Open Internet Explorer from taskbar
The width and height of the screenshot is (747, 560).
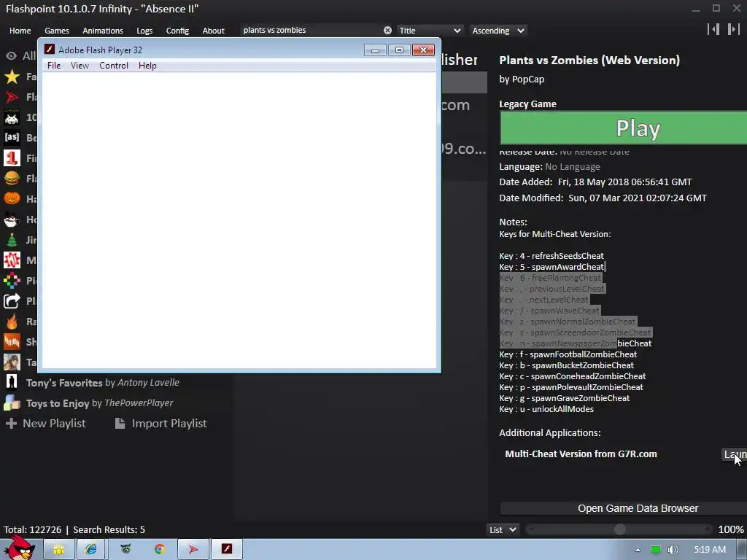pos(91,550)
